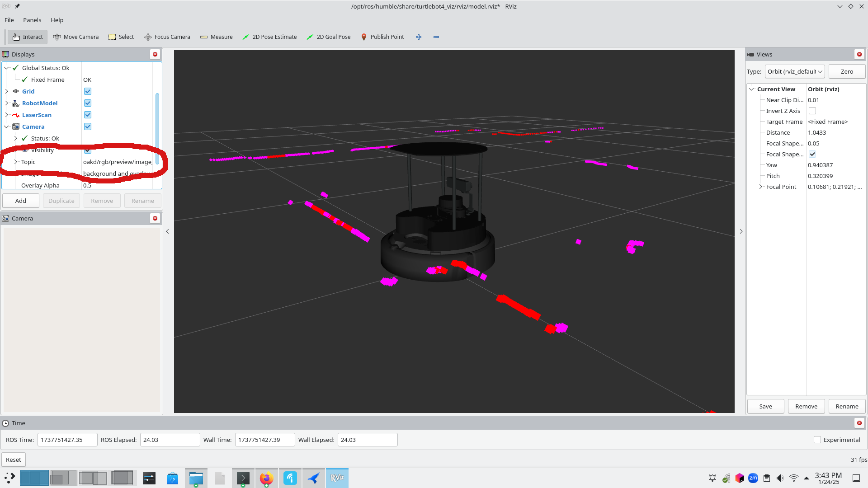Open the terminal from the taskbar

click(243, 478)
